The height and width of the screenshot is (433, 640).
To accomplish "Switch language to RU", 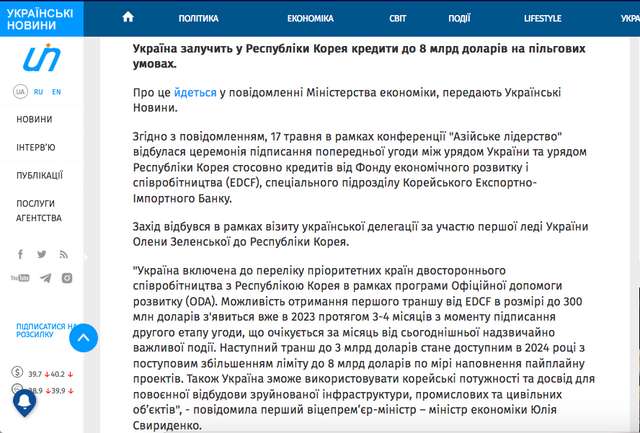I will [39, 91].
